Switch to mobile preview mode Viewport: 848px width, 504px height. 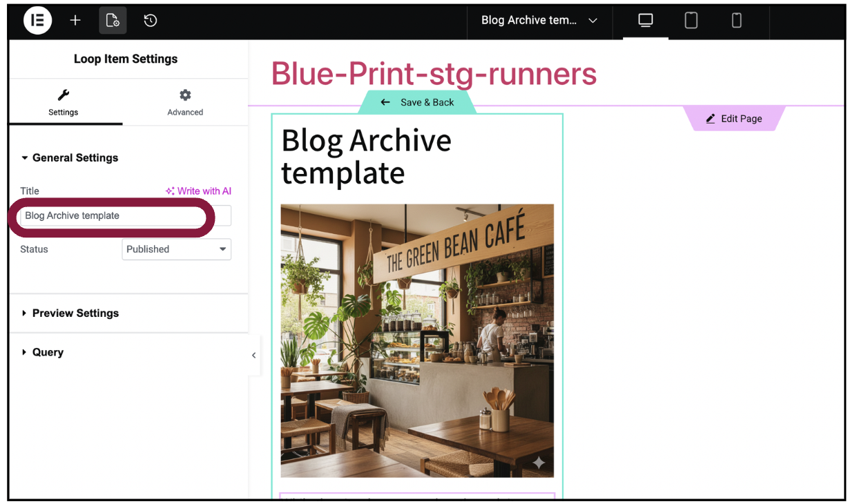(737, 21)
